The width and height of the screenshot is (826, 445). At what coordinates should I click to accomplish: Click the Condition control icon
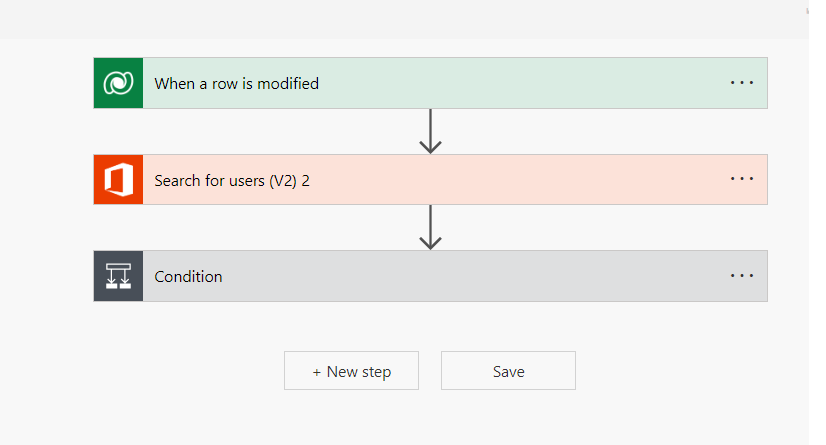118,276
